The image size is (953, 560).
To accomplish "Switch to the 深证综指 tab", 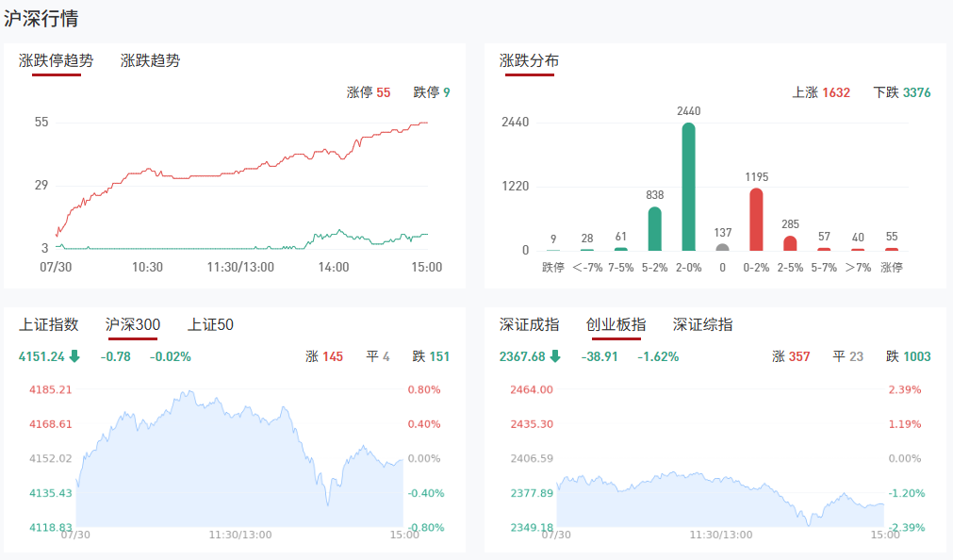I will (x=702, y=324).
